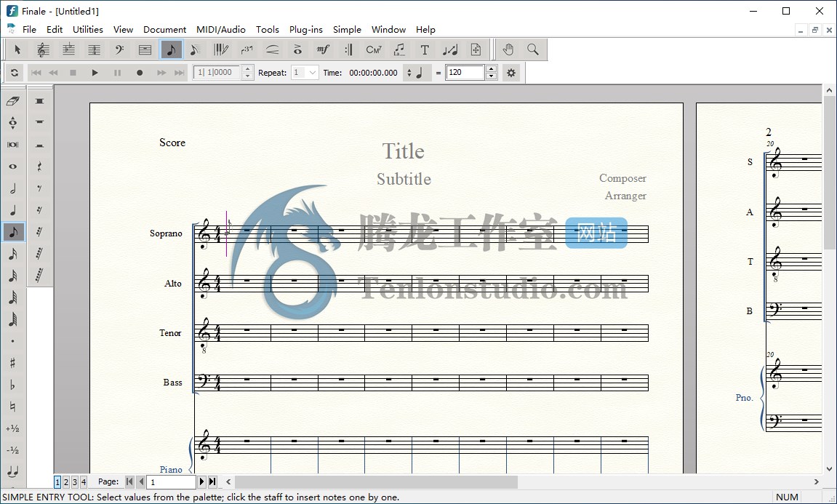837x504 pixels.
Task: Apply the augmentation dot
Action: point(13,341)
